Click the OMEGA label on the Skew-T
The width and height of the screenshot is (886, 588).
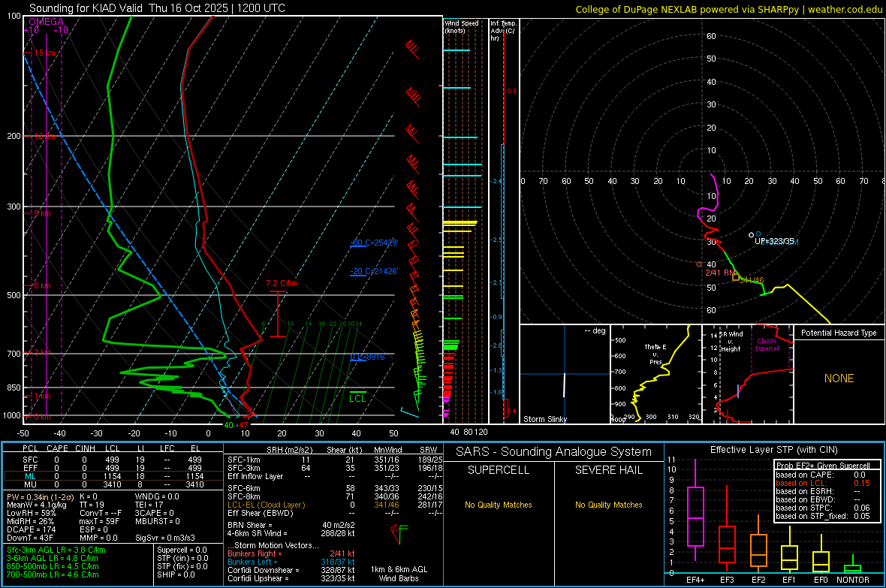[x=46, y=22]
